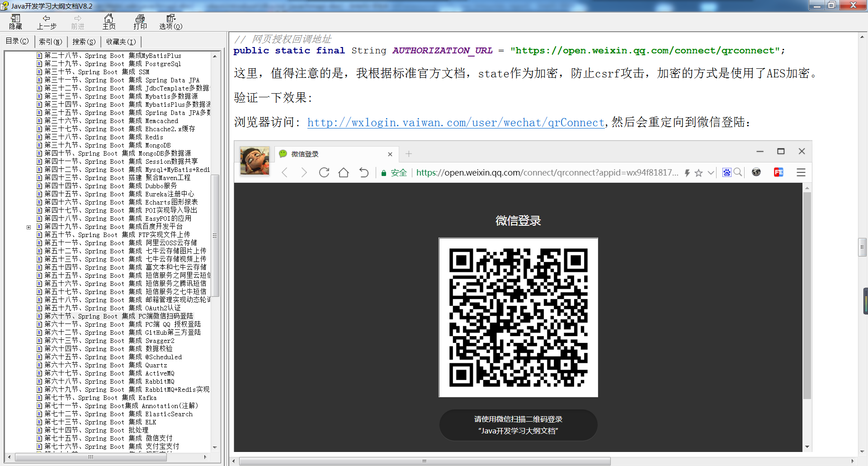Select 第三十九节 集成 MongoDB

[108, 145]
